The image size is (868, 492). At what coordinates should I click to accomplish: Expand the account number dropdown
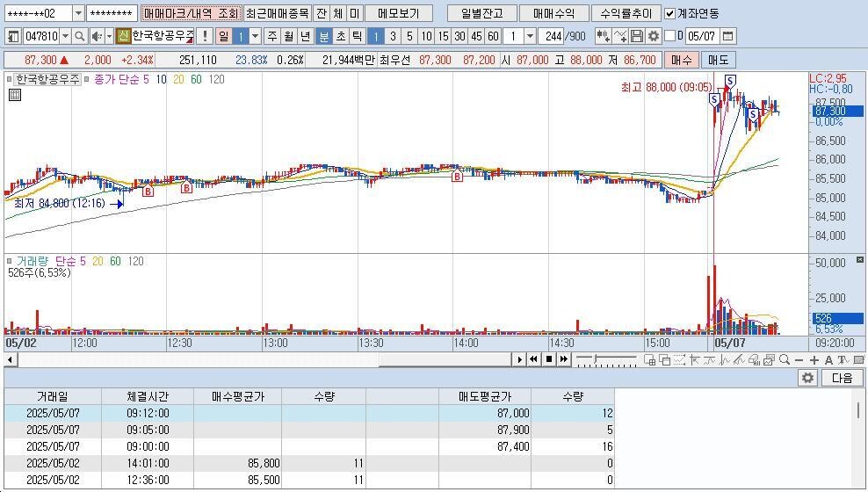pos(78,13)
